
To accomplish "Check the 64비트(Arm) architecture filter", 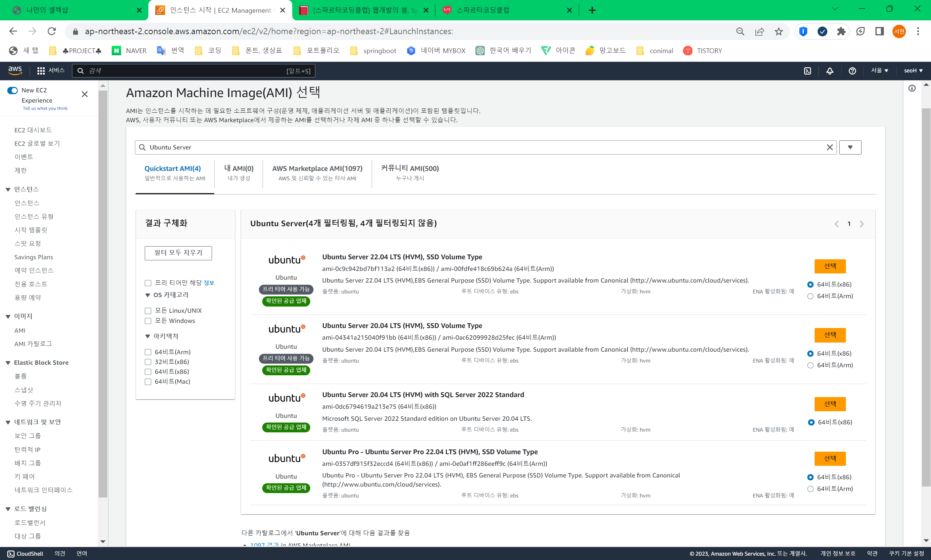I will point(148,352).
